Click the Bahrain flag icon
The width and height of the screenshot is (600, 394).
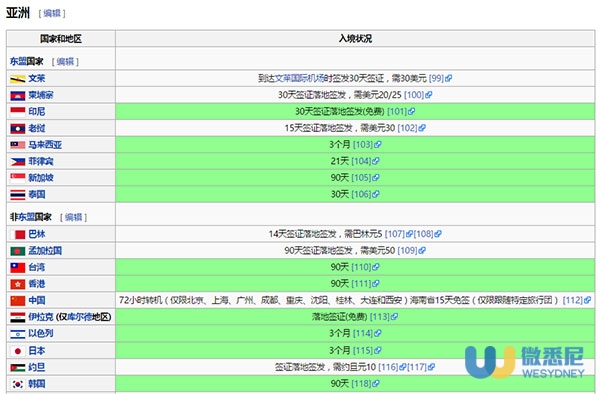tap(18, 234)
